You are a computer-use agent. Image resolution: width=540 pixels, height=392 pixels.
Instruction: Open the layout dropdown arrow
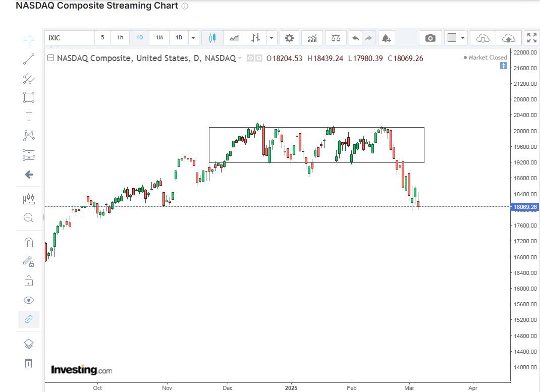[462, 38]
